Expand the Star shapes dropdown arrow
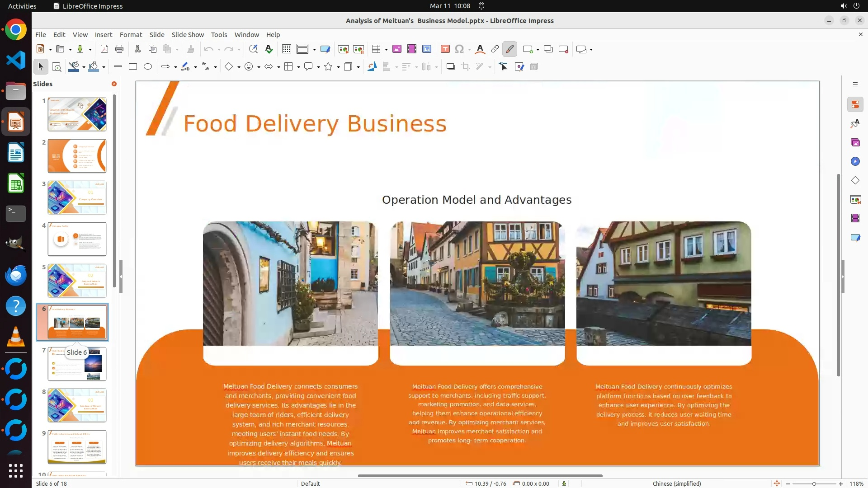 [x=338, y=67]
